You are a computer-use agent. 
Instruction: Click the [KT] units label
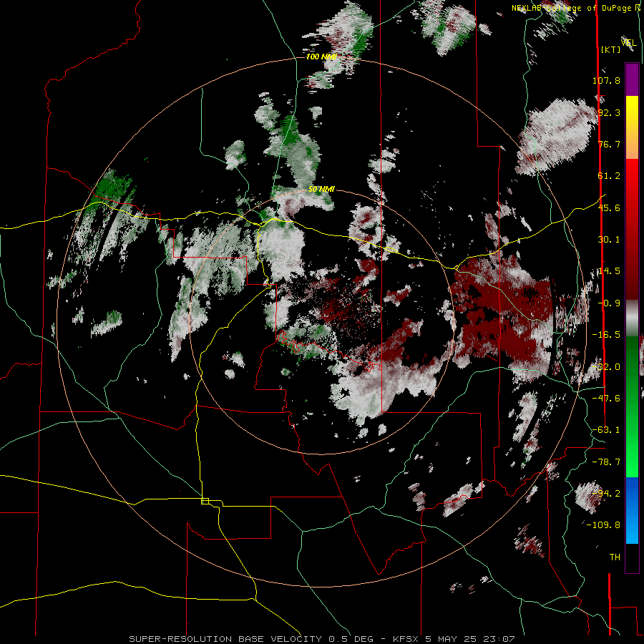611,49
